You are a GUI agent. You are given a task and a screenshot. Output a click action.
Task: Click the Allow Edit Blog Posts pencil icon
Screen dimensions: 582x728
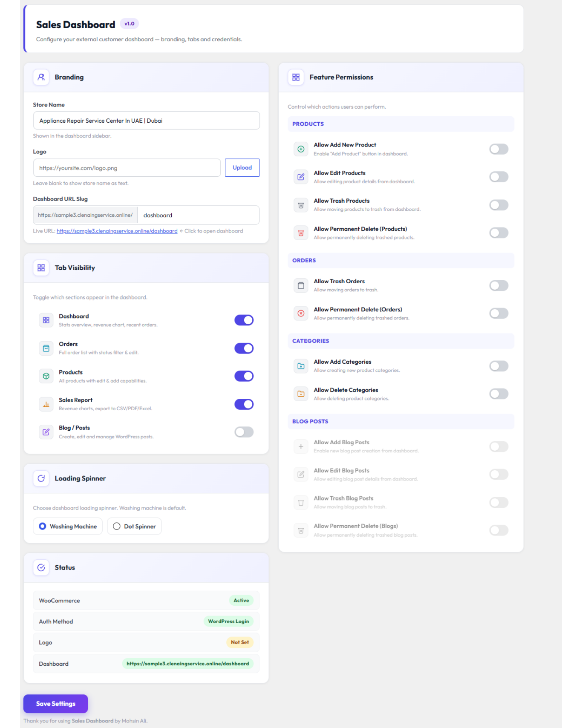coord(301,475)
